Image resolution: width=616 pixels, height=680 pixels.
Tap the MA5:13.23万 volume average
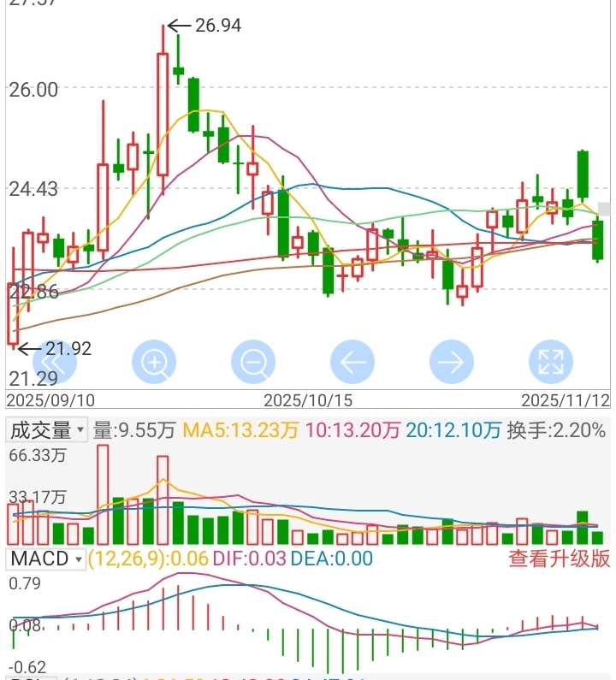[240, 430]
